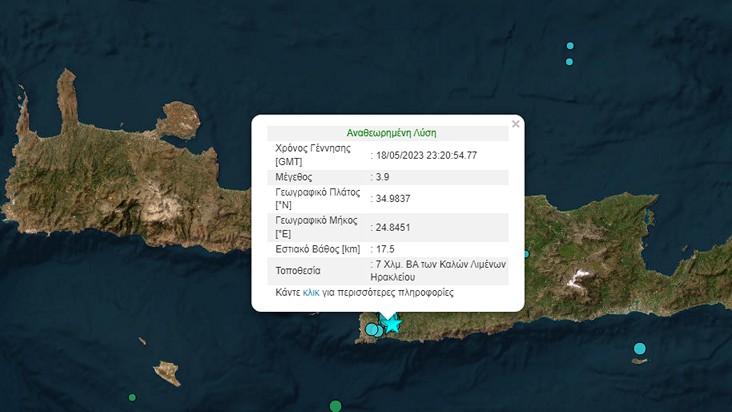Click the small green dot in the bottom-left sea

point(132,397)
